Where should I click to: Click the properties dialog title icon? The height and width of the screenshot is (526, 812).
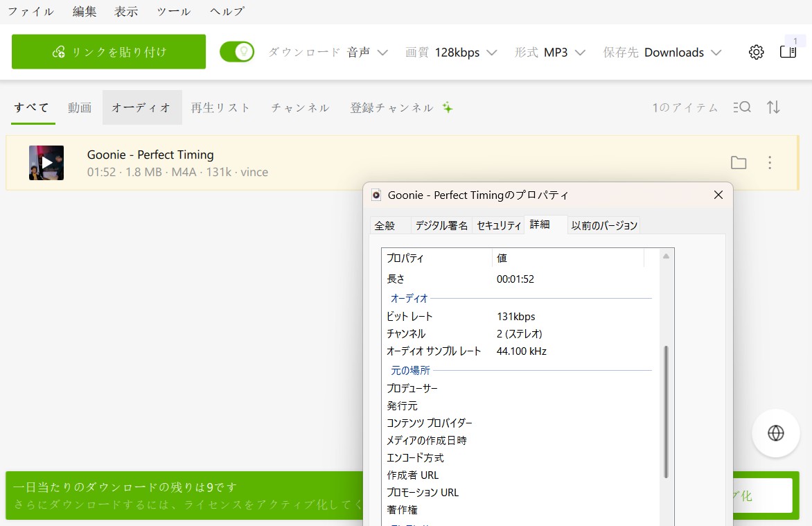[376, 195]
